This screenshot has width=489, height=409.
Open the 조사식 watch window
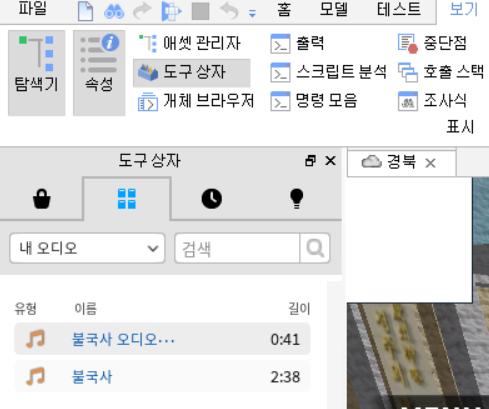(432, 101)
